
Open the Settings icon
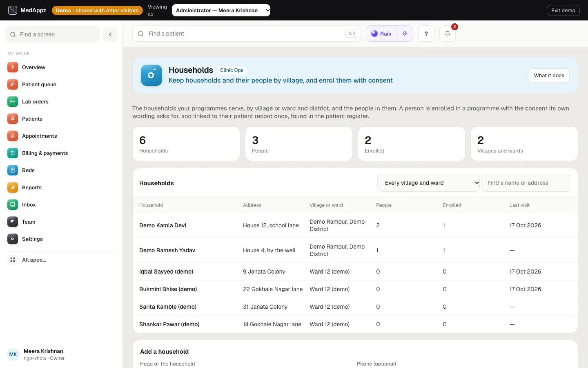(13, 239)
